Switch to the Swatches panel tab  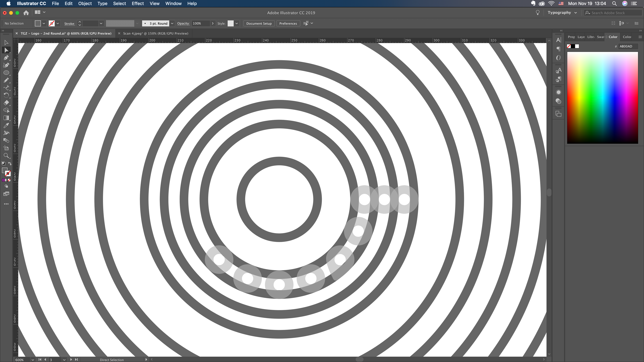tap(600, 37)
